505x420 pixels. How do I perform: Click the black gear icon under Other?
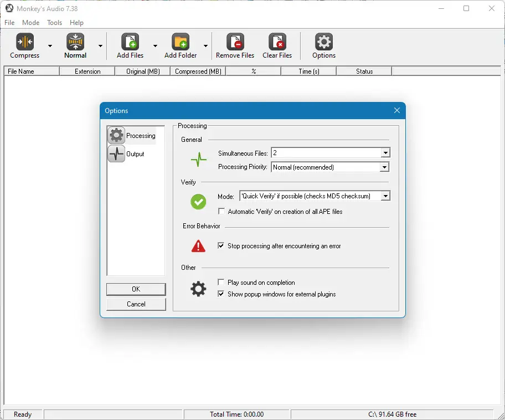point(198,289)
